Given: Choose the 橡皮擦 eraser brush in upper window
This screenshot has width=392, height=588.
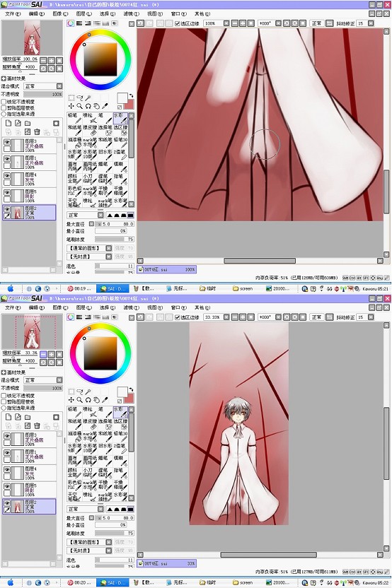Looking at the screenshot, I should (90, 130).
